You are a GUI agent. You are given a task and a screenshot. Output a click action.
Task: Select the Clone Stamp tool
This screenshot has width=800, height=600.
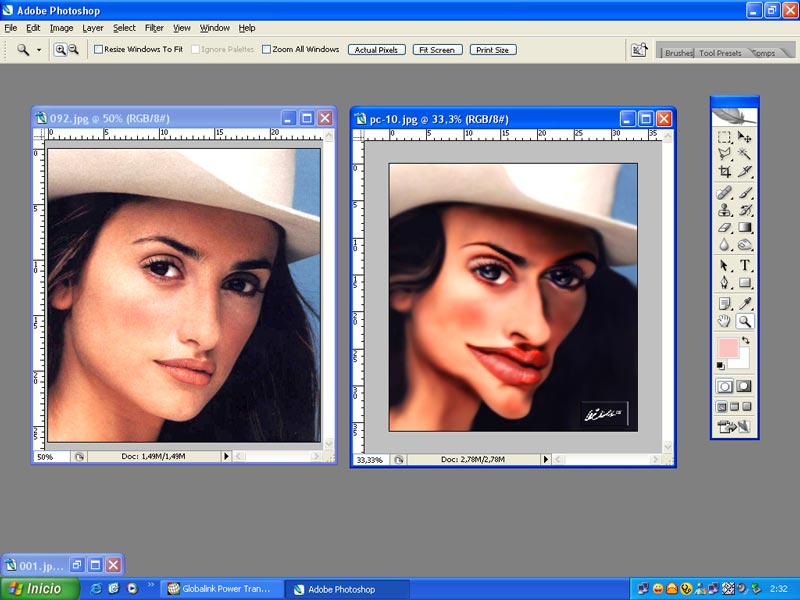(725, 210)
